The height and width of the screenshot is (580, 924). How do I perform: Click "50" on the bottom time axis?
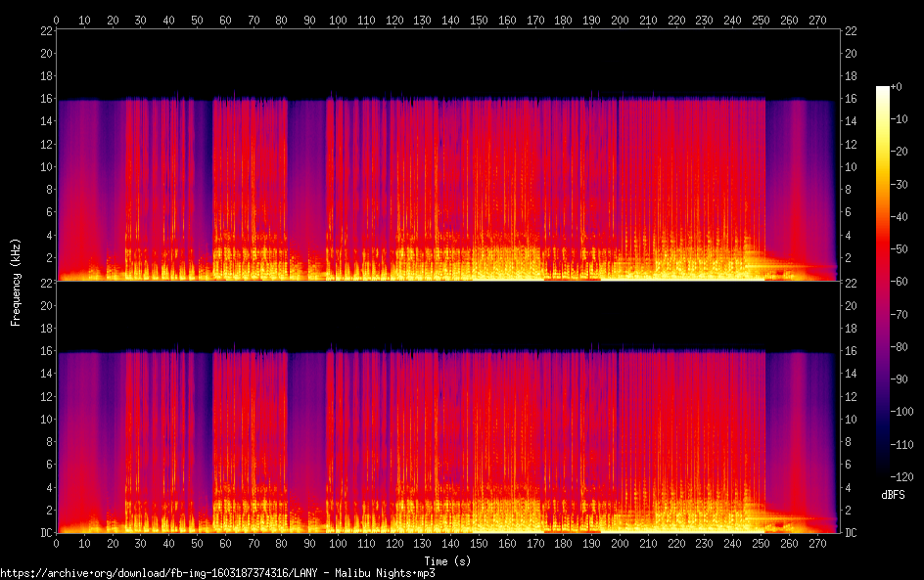click(x=197, y=544)
